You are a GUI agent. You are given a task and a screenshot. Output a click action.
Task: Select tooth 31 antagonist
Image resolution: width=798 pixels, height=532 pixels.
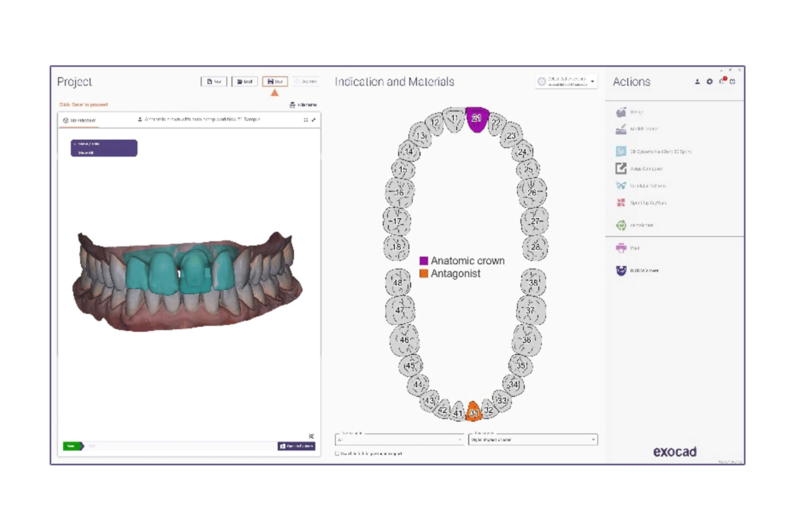(x=473, y=412)
